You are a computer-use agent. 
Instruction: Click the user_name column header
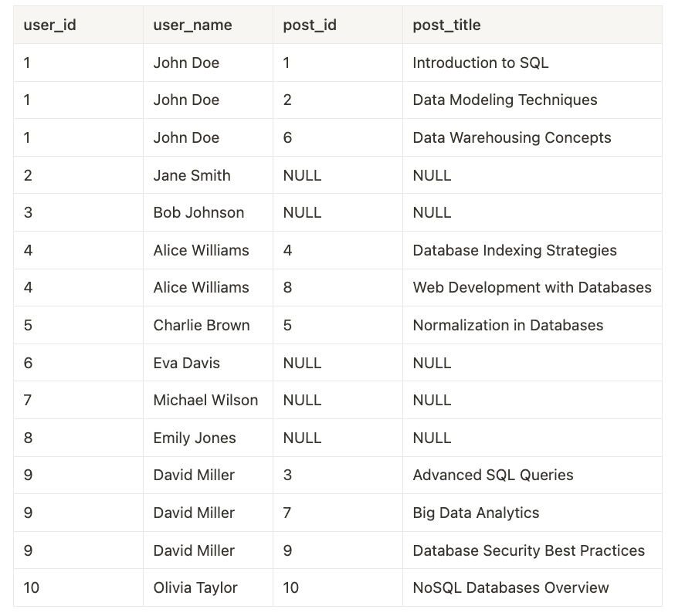192,25
